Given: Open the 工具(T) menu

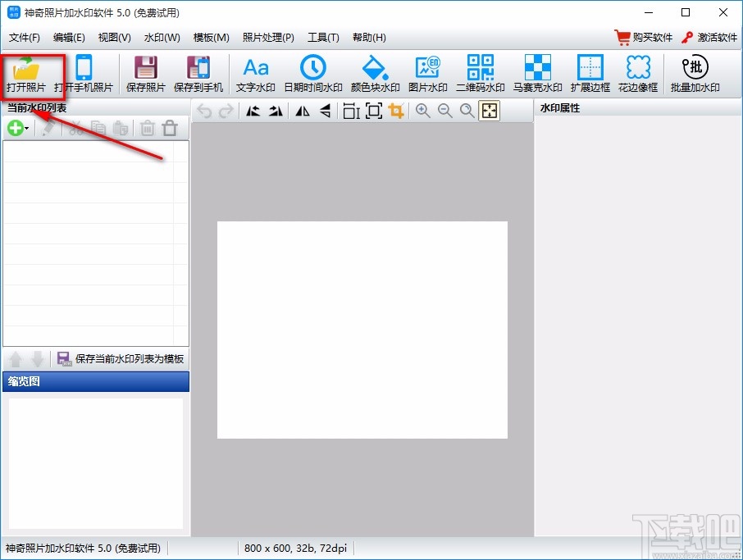Looking at the screenshot, I should click(x=323, y=38).
